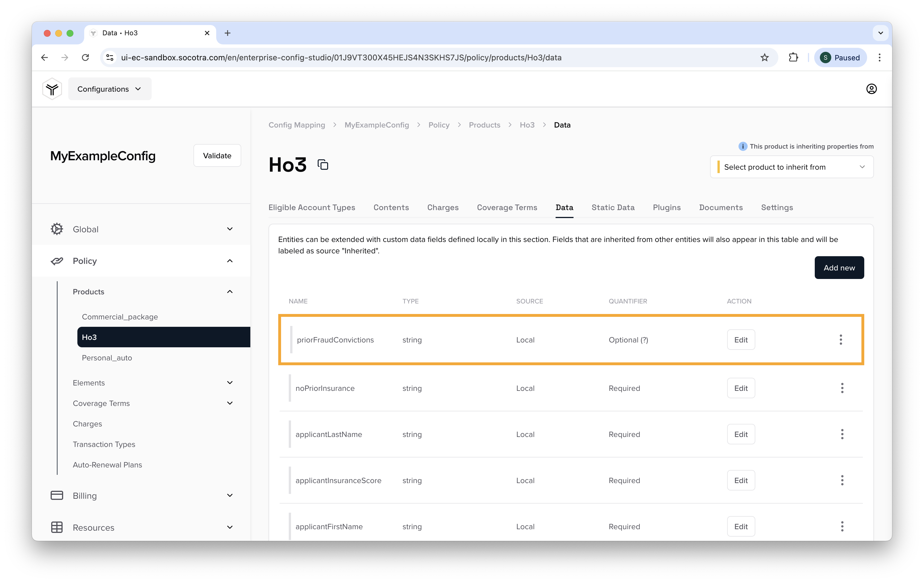Switch to the Coverage Terms tab

tap(507, 208)
